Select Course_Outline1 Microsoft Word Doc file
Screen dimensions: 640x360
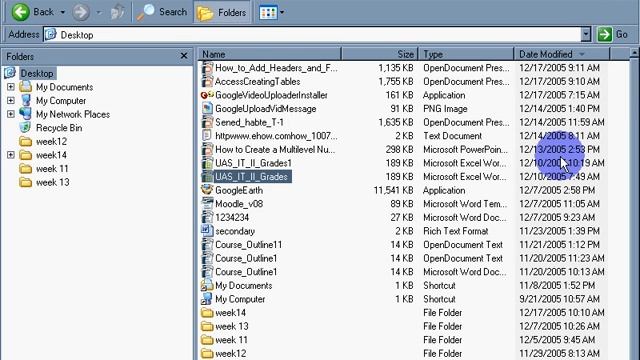click(x=246, y=272)
